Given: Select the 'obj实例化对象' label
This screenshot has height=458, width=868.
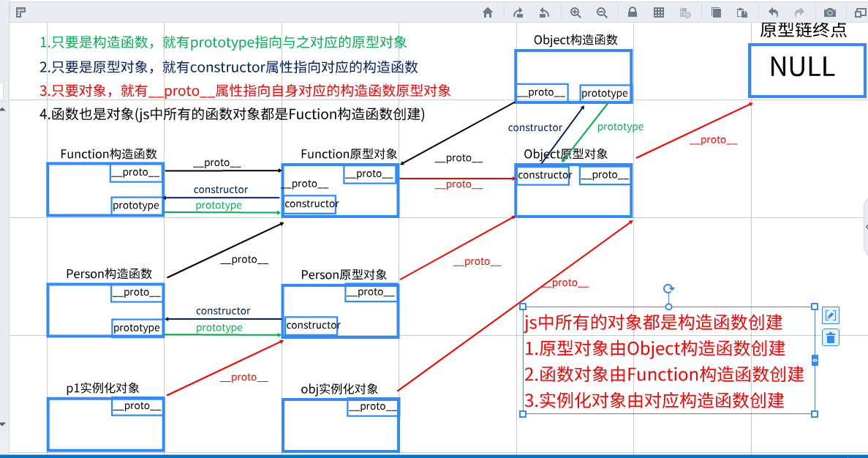Looking at the screenshot, I should (x=339, y=388).
